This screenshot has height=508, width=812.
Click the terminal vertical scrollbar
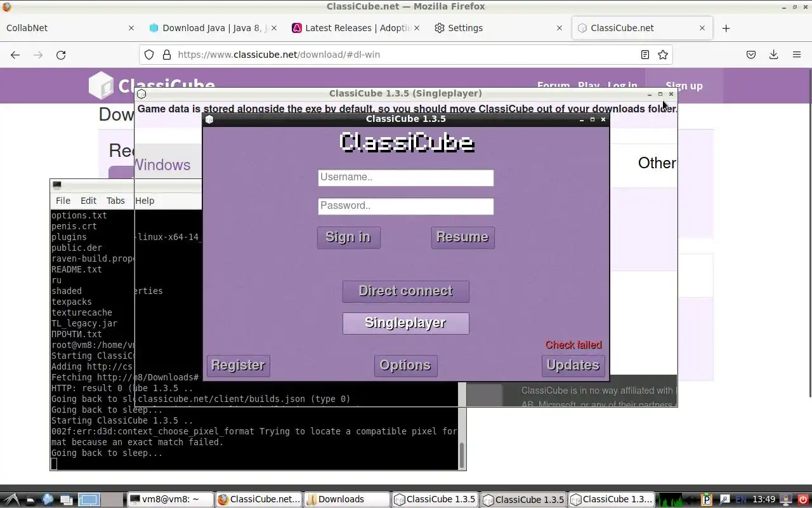pyautogui.click(x=461, y=455)
